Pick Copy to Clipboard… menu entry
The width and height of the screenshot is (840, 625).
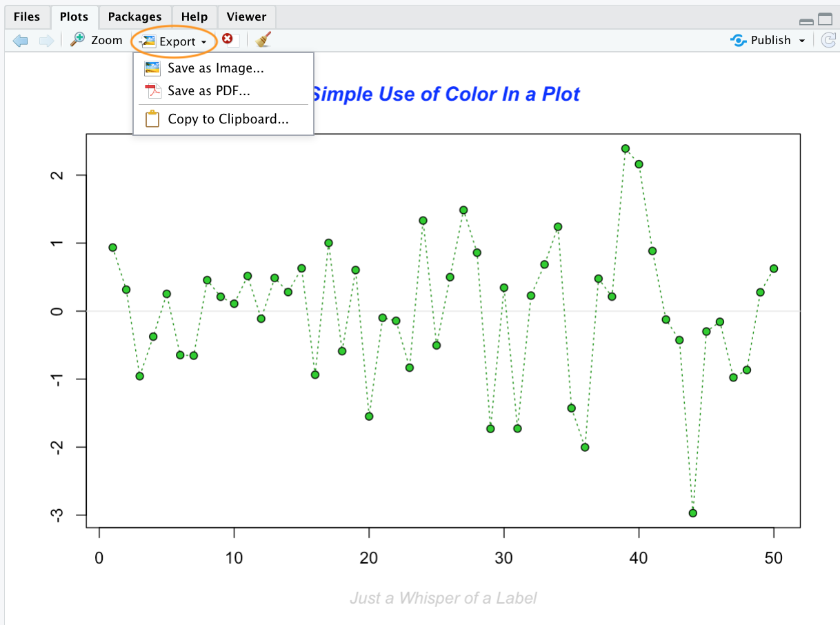click(x=228, y=119)
